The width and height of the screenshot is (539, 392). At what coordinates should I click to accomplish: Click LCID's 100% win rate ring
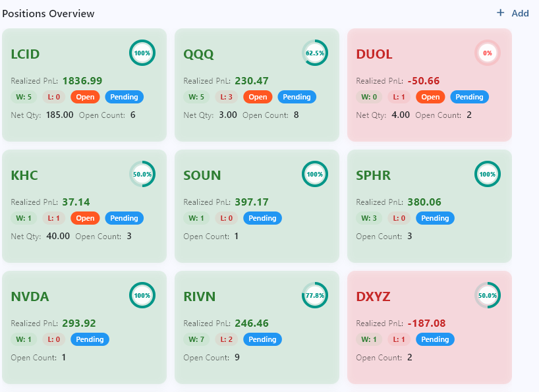pyautogui.click(x=142, y=53)
